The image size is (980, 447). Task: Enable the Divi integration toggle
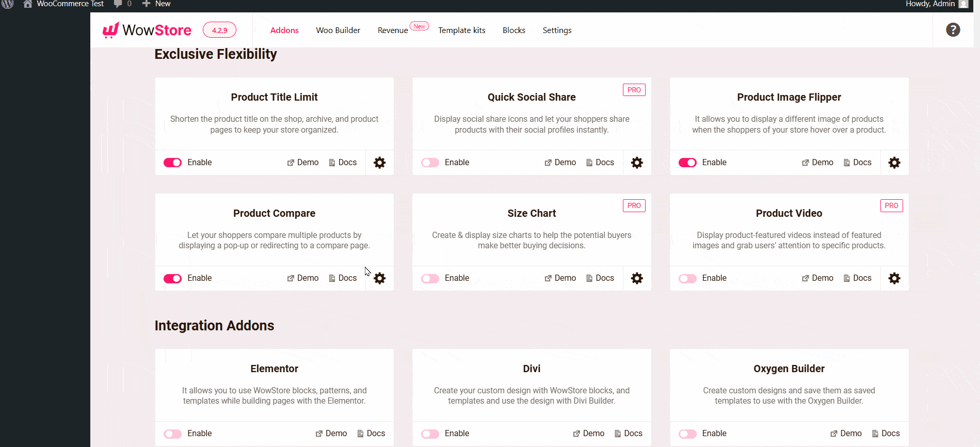pyautogui.click(x=430, y=434)
